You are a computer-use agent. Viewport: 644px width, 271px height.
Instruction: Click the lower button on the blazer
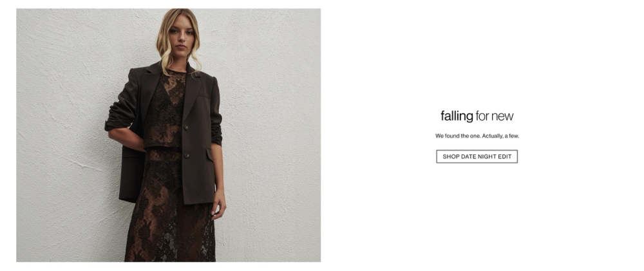[x=187, y=154]
